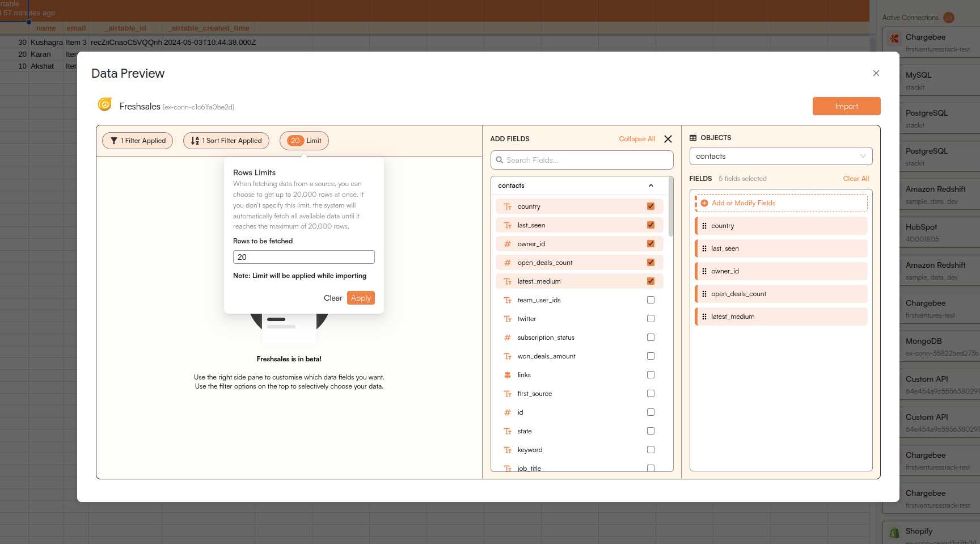
Task: Click Add or Modify Fields
Action: [782, 203]
